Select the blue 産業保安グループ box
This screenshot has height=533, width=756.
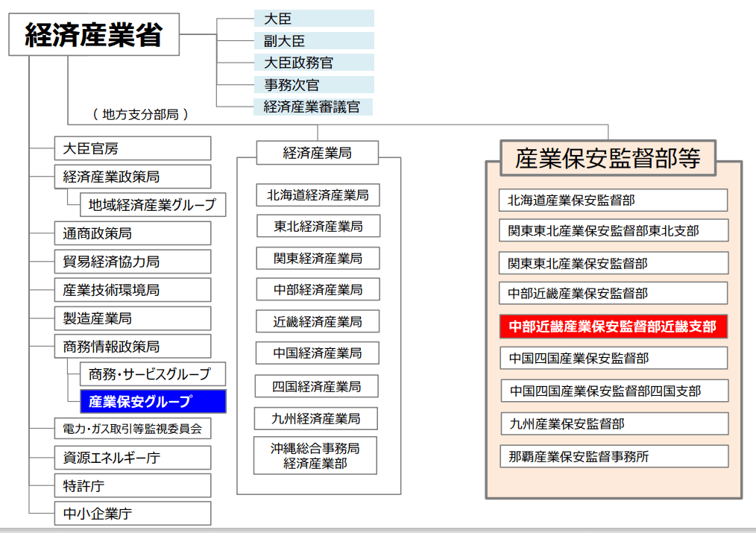coord(153,401)
